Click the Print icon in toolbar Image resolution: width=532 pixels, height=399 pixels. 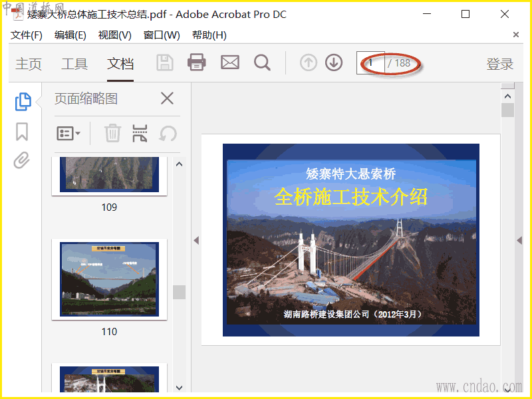click(197, 63)
